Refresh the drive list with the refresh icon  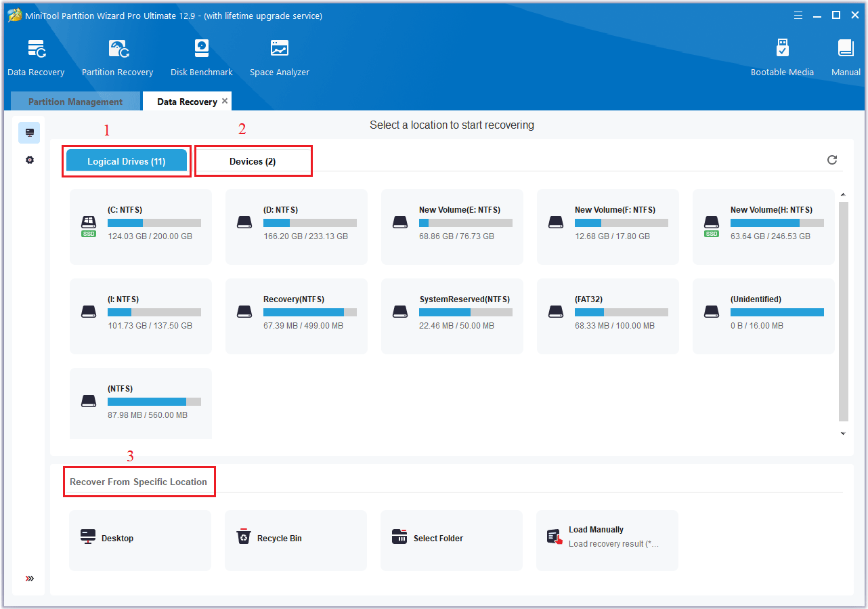pyautogui.click(x=832, y=160)
